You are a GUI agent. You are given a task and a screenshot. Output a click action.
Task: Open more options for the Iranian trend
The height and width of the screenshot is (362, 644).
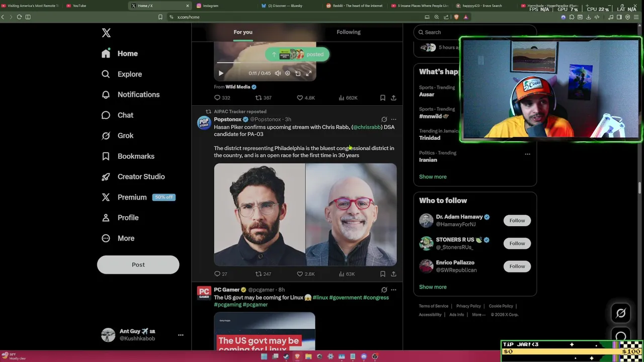coord(527,154)
